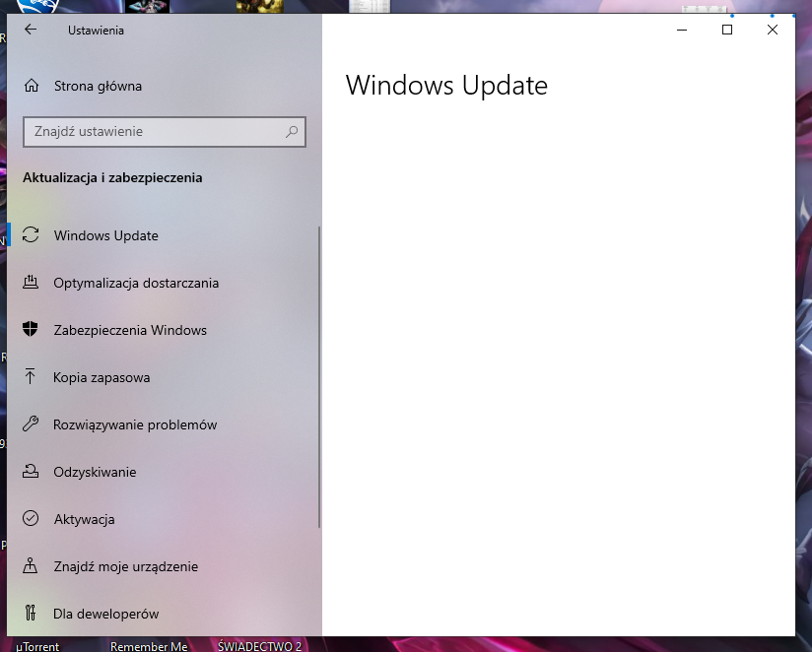
Task: Select the ŚWIADECTWO 2 desktop file
Action: pyautogui.click(x=259, y=646)
